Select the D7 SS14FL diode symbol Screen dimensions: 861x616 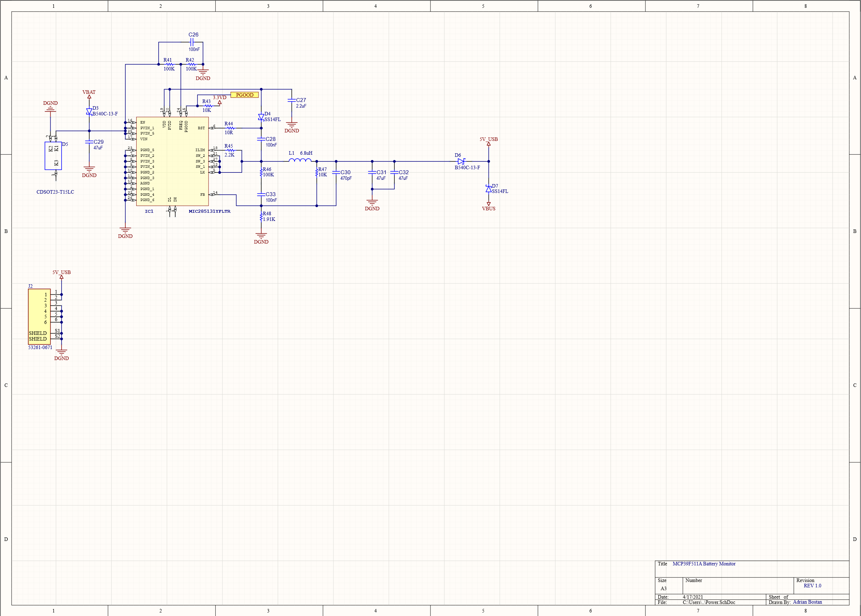click(x=489, y=188)
